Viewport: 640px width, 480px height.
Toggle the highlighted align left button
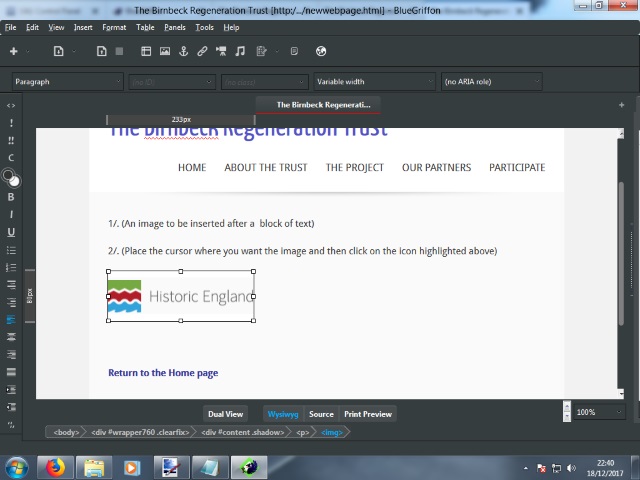pyautogui.click(x=11, y=319)
